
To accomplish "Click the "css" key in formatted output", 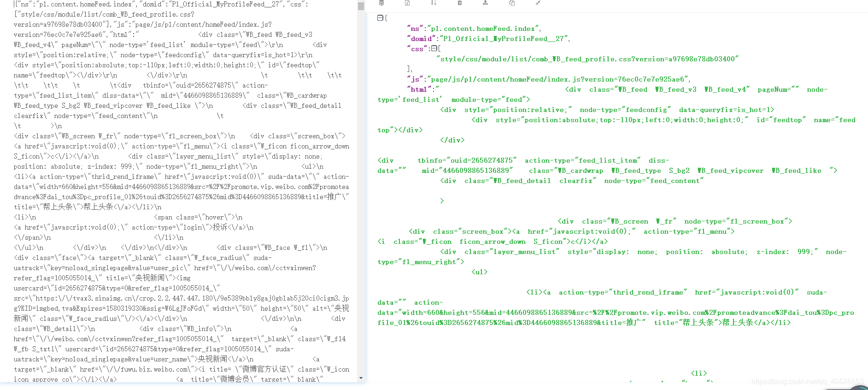I will coord(417,49).
